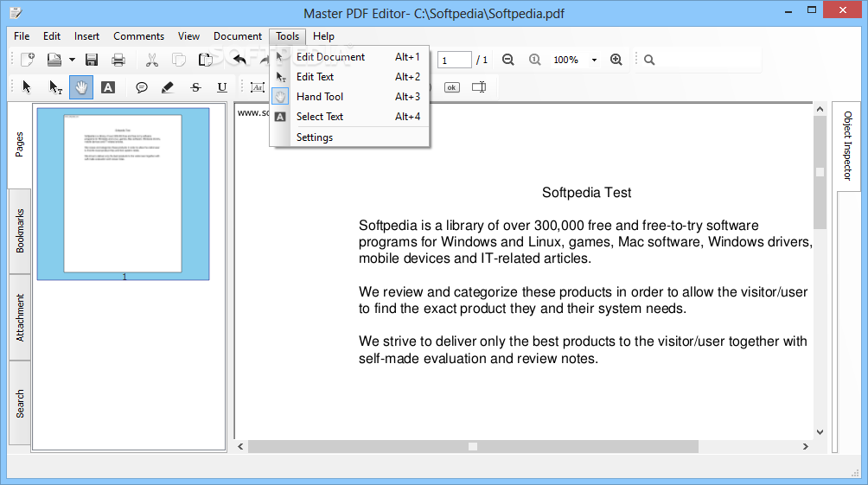Viewport: 868px width, 485px height.
Task: Click the Print icon
Action: coord(118,60)
